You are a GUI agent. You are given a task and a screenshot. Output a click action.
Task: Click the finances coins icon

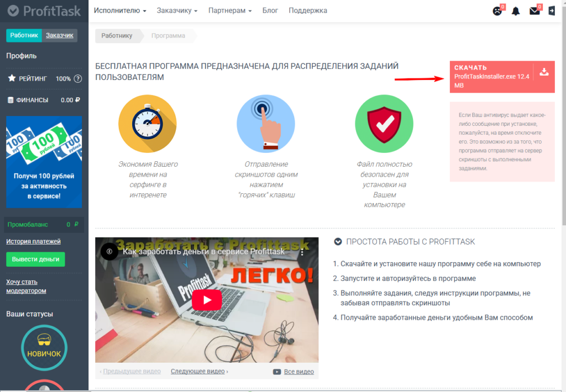11,100
